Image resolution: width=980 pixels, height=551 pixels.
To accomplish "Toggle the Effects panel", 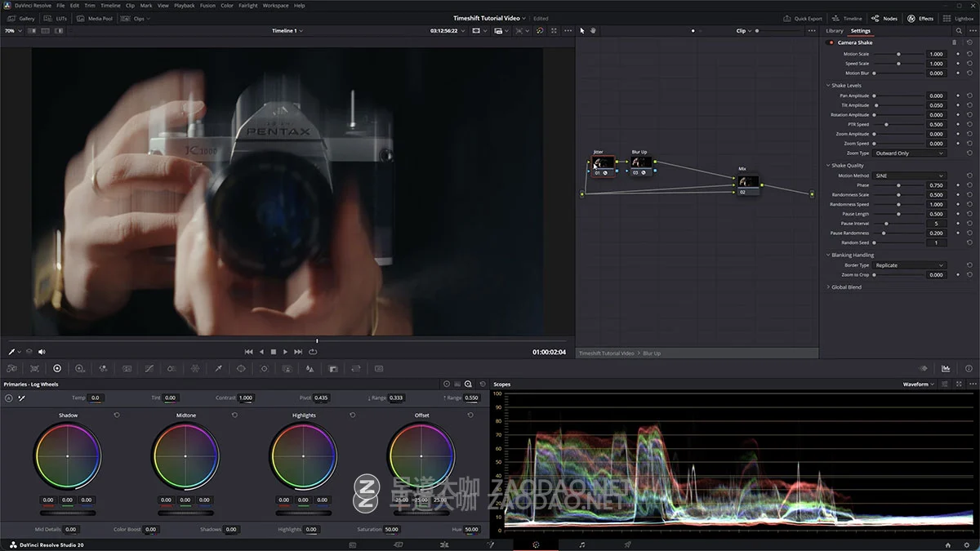I will pyautogui.click(x=920, y=18).
